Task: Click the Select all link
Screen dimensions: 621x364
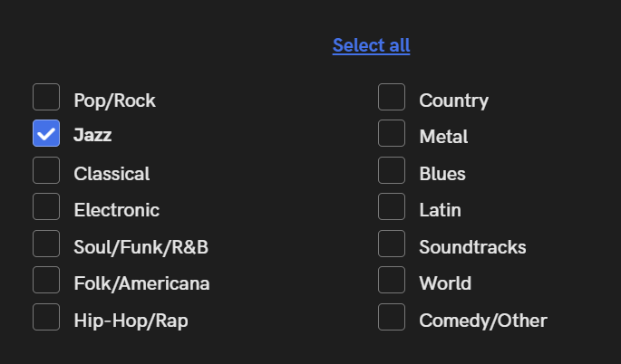Action: coord(371,45)
